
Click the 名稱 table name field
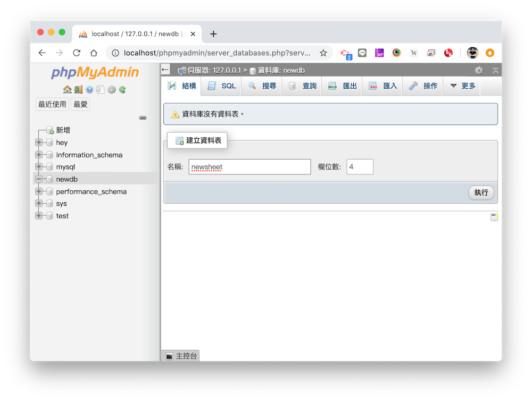coord(250,167)
